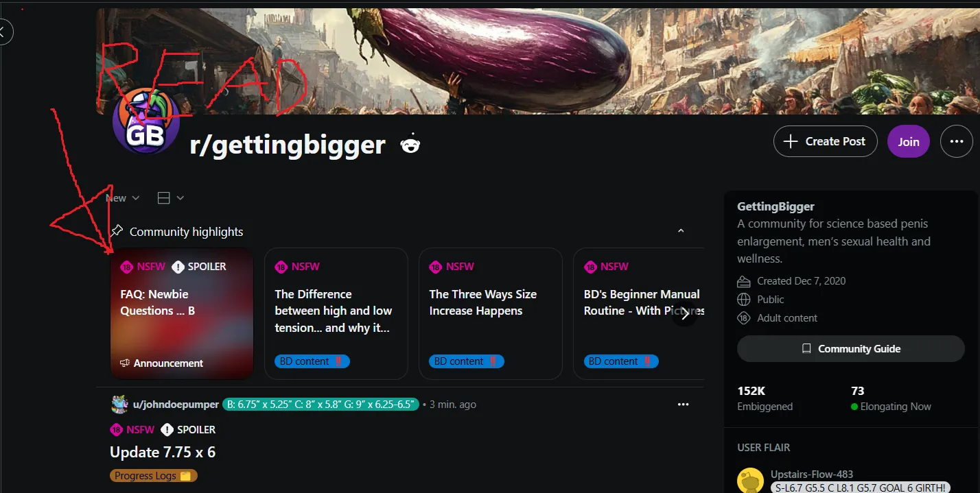Collapse the Community highlights section
Image resolution: width=980 pixels, height=493 pixels.
(681, 231)
